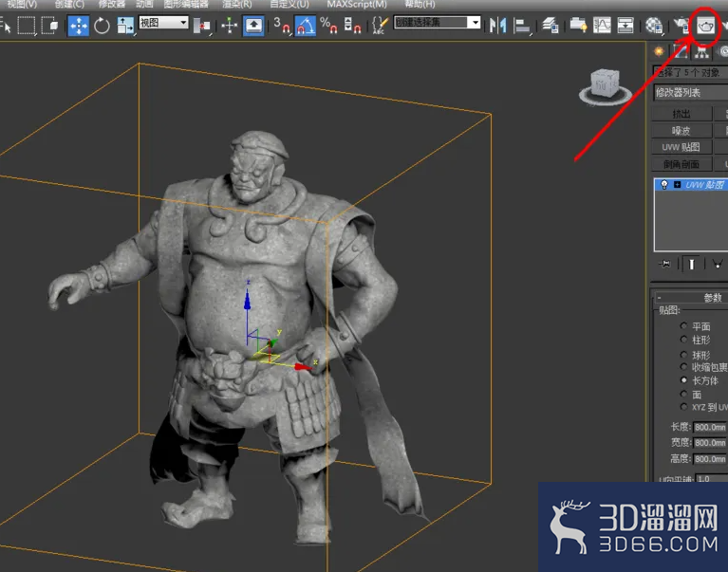
Task: Open the 创建(C) menu
Action: pyautogui.click(x=69, y=4)
